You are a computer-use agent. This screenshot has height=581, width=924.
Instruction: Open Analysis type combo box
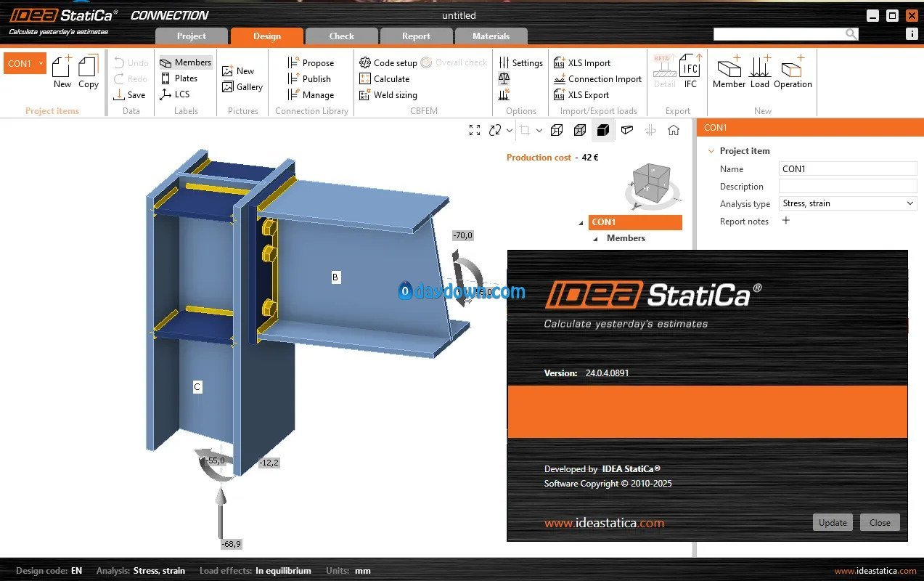click(848, 203)
